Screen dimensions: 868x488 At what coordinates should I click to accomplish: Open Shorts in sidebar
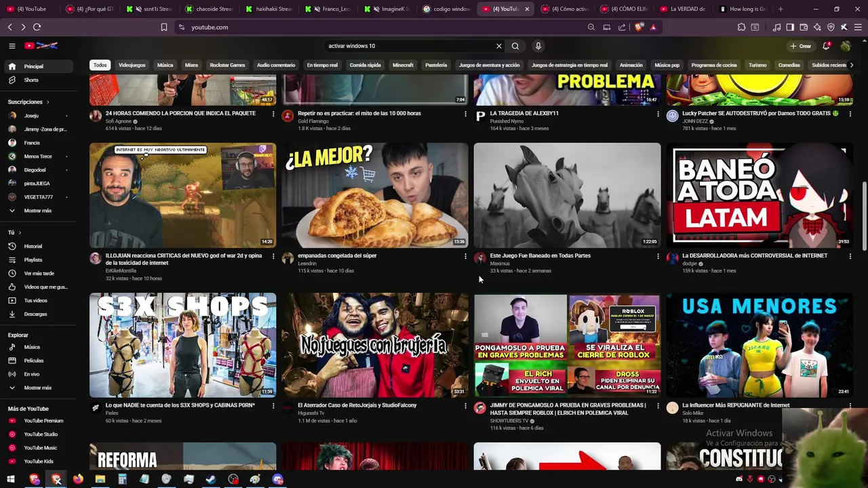tap(40, 80)
